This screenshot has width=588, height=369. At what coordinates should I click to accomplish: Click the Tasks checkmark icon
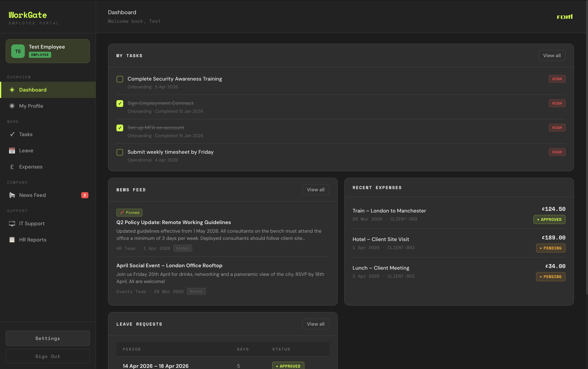pyautogui.click(x=12, y=135)
